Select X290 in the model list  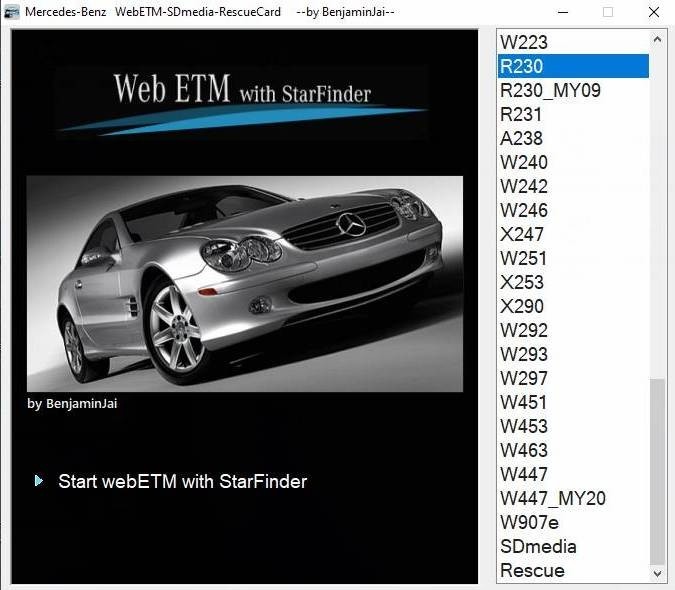[573, 306]
